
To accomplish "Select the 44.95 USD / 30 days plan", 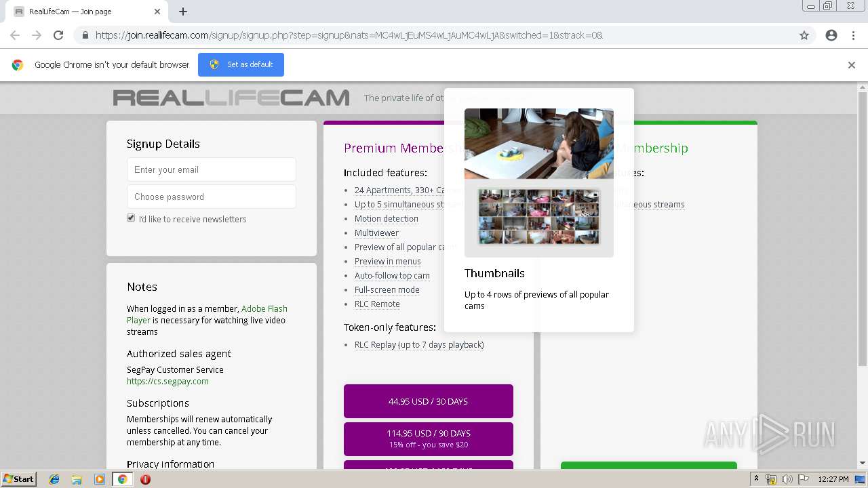I will point(429,401).
